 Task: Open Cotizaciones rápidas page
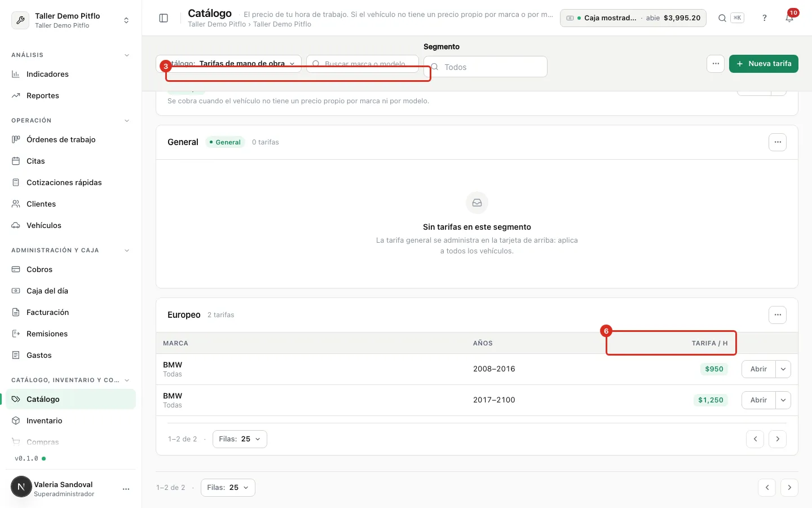(x=70, y=183)
